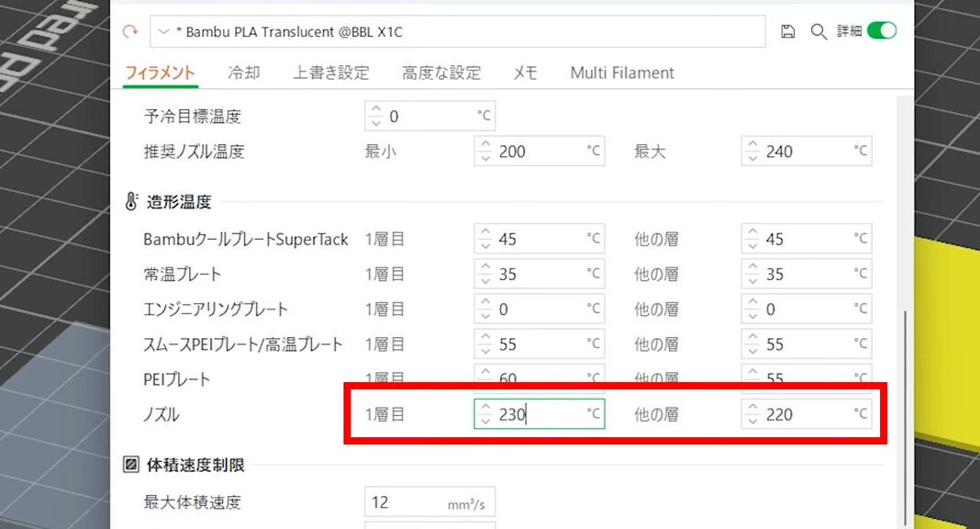Viewport: 980px width, 529px height.
Task: Open the preset search
Action: point(819,30)
